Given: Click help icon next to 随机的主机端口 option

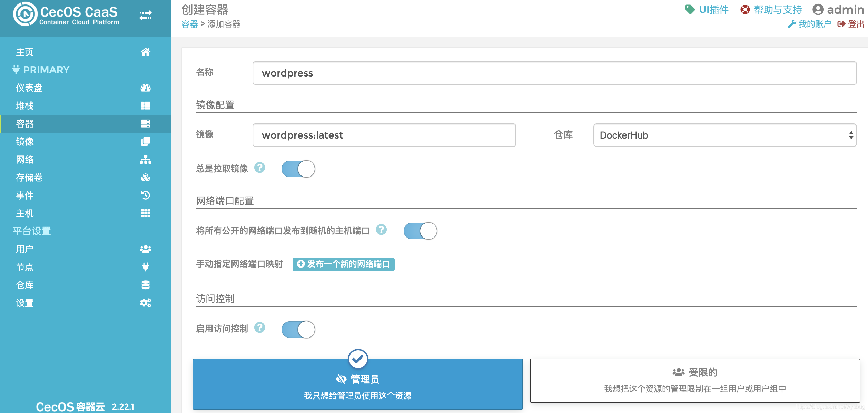Looking at the screenshot, I should click(x=381, y=230).
